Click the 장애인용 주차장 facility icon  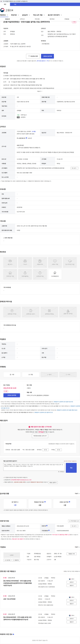click(12, 312)
